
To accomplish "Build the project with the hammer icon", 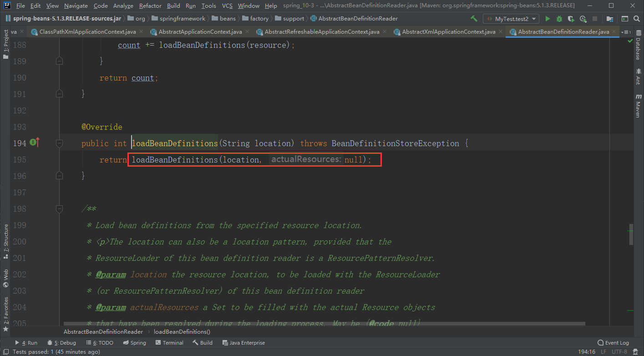I will [x=474, y=19].
